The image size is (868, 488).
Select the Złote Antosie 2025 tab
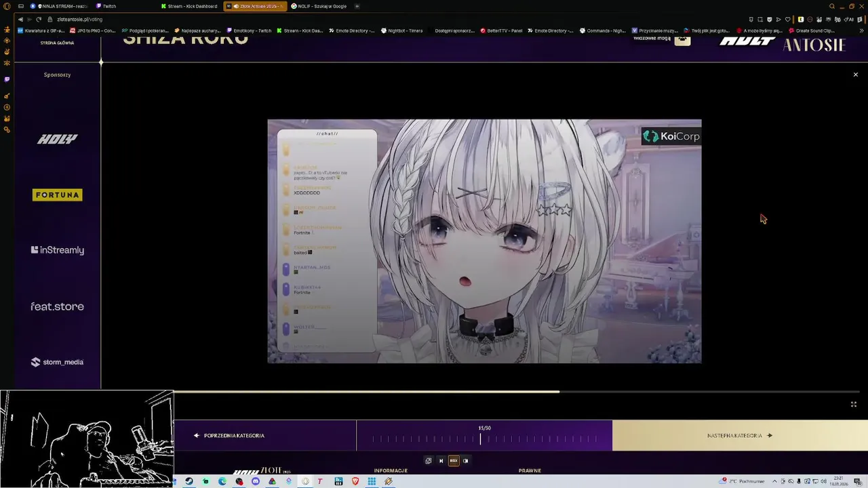pyautogui.click(x=255, y=6)
